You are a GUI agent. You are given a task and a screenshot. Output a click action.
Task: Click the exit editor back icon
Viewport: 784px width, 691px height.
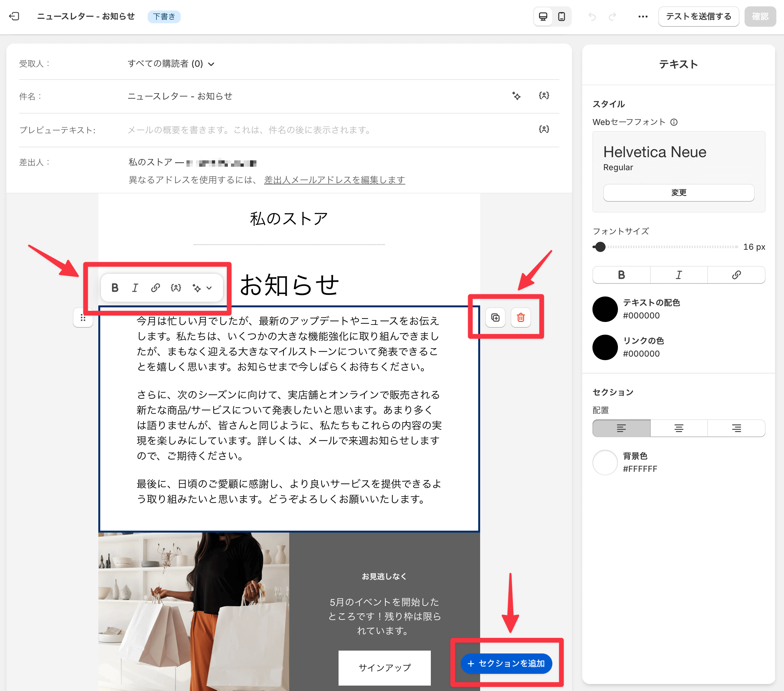(x=14, y=16)
